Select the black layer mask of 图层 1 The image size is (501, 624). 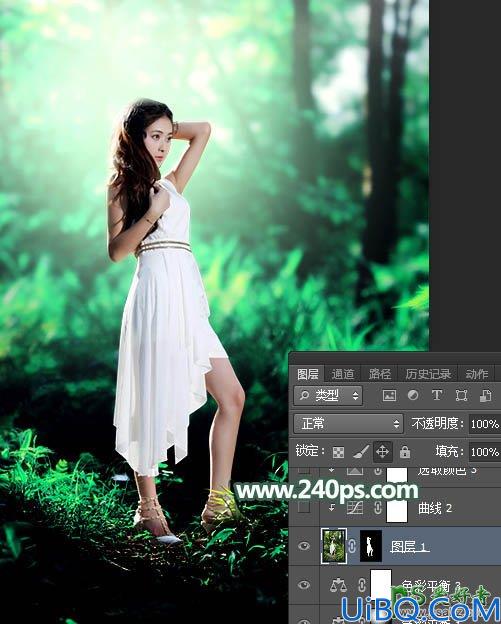[x=371, y=546]
